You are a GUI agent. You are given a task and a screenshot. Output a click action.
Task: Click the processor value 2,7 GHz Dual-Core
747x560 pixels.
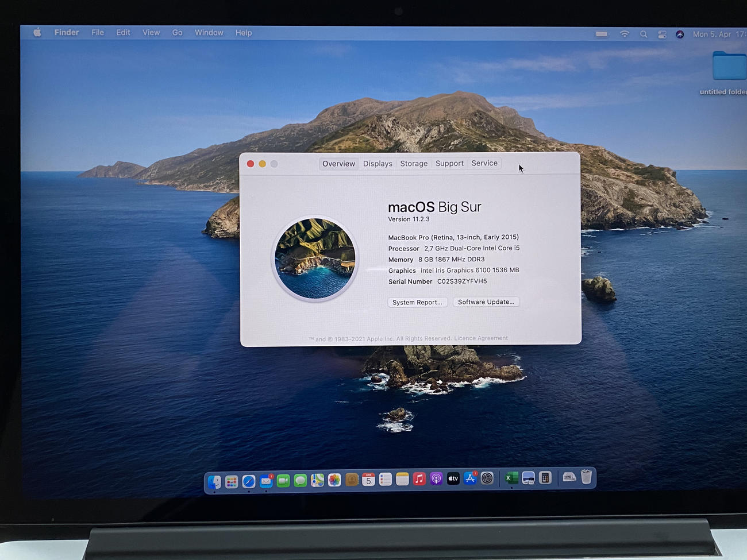[472, 248]
